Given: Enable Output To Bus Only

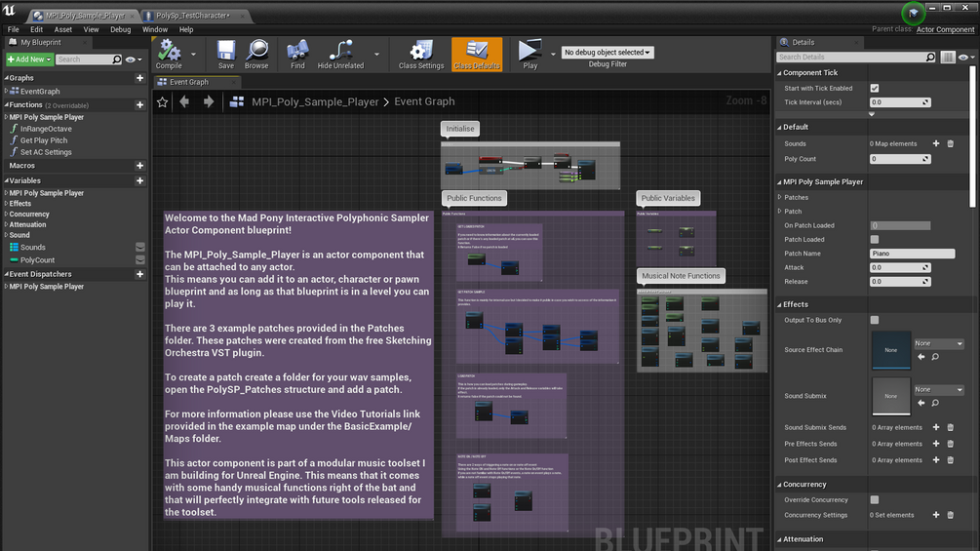Looking at the screenshot, I should click(875, 320).
